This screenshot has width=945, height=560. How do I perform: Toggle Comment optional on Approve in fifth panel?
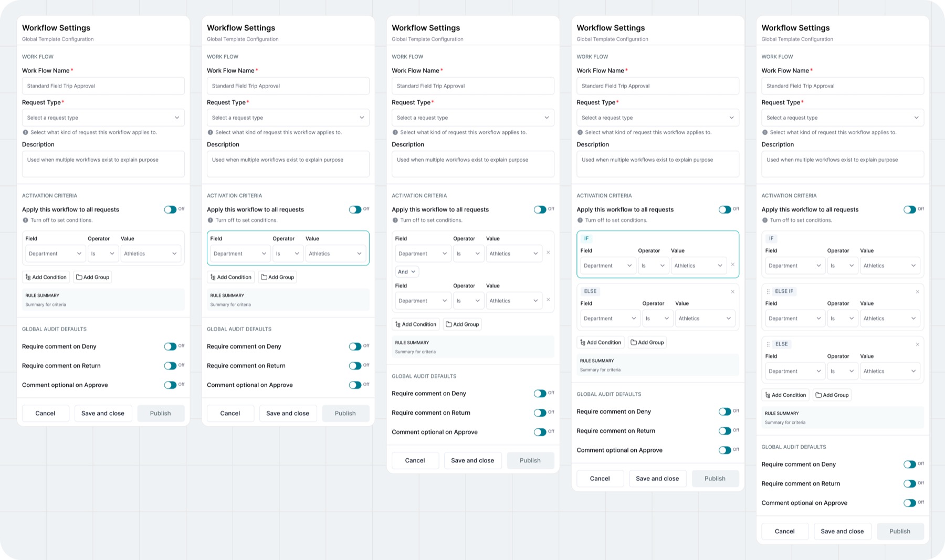point(909,503)
